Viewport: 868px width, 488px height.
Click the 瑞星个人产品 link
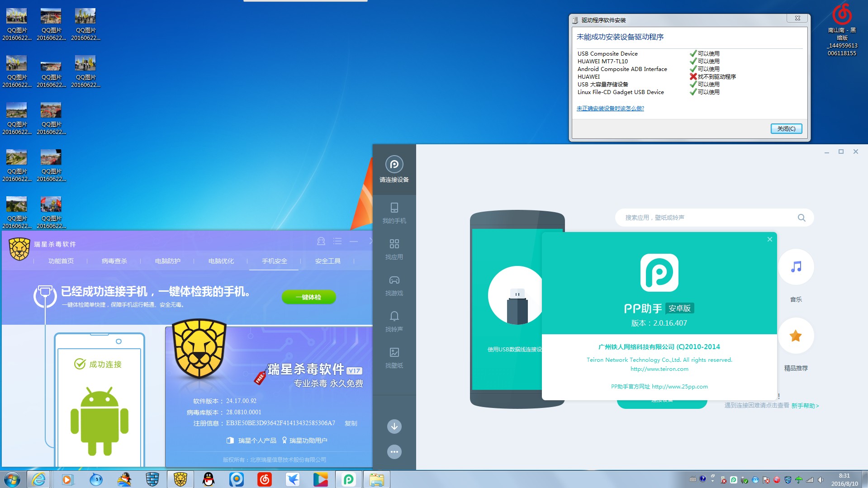coord(251,441)
